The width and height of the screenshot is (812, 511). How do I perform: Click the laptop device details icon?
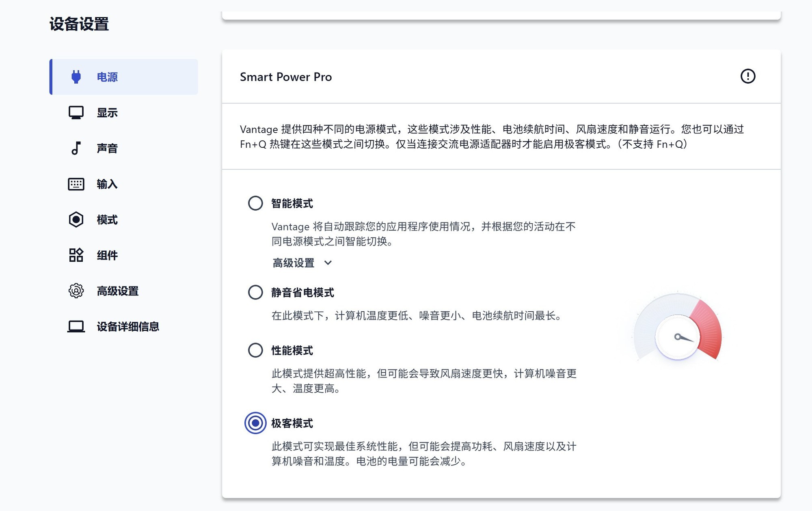(x=76, y=326)
